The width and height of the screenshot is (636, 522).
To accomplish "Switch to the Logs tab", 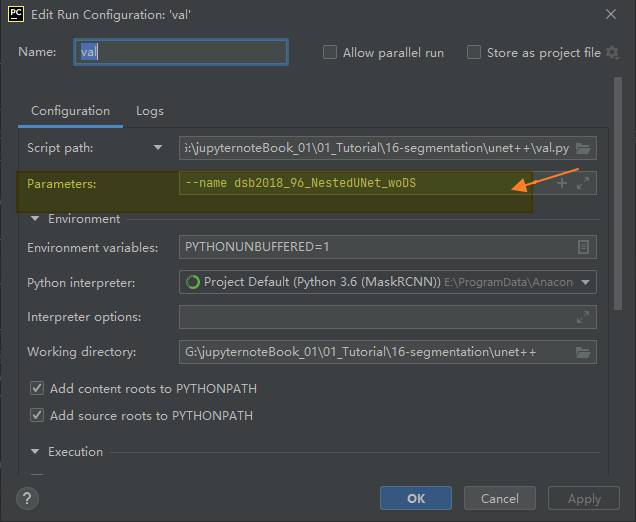I will point(150,111).
